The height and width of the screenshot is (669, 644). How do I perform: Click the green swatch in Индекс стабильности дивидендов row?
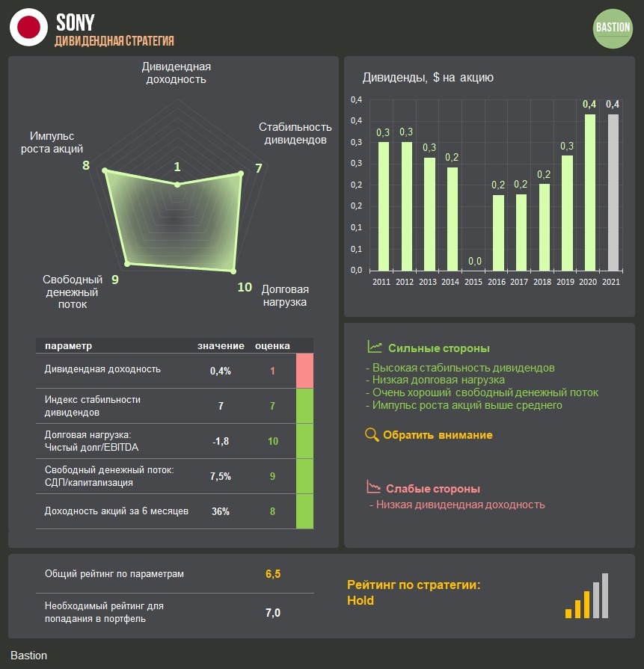304,406
